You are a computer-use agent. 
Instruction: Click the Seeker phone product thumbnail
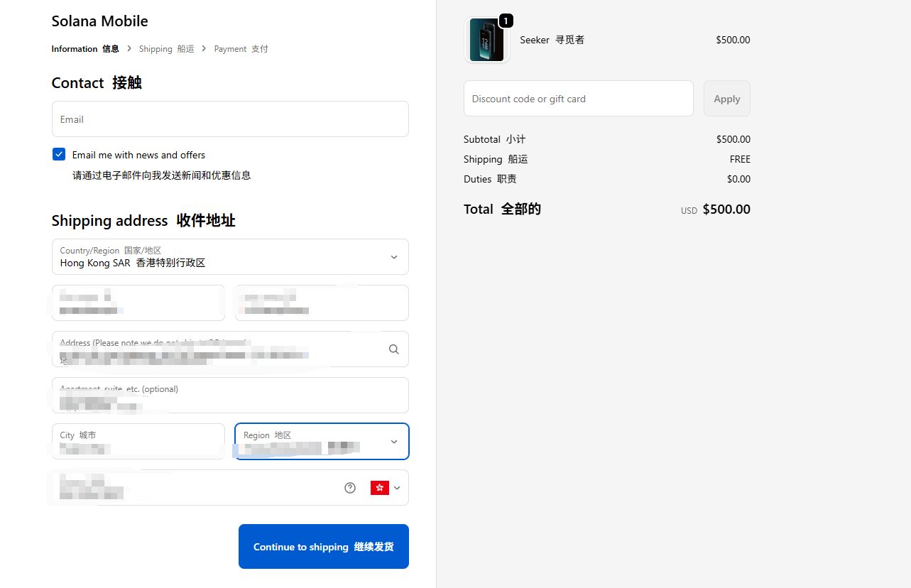click(x=486, y=40)
